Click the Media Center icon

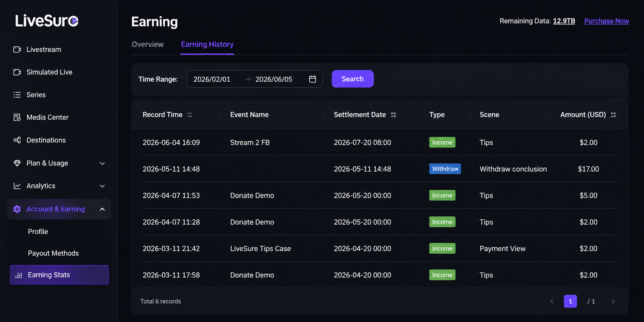coord(17,117)
